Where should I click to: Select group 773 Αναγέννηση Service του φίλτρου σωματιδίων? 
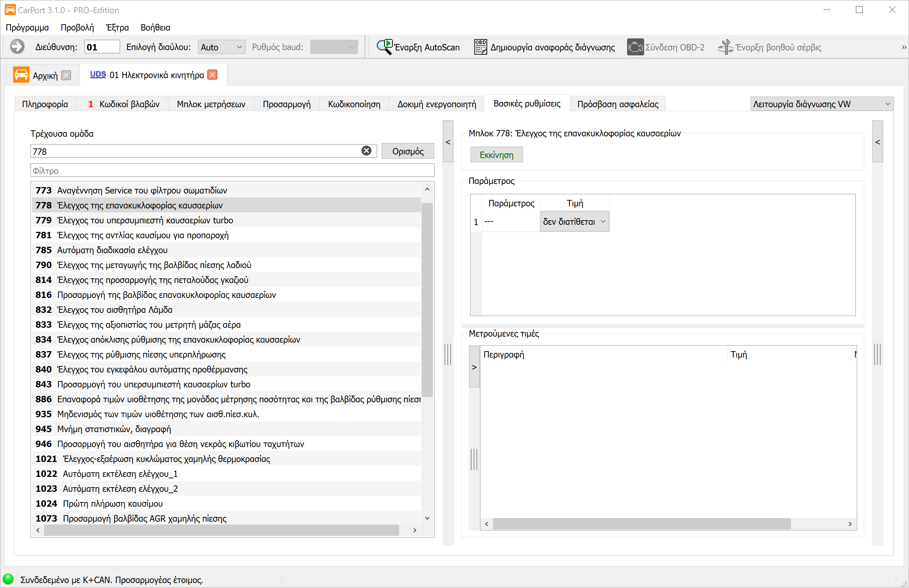227,190
